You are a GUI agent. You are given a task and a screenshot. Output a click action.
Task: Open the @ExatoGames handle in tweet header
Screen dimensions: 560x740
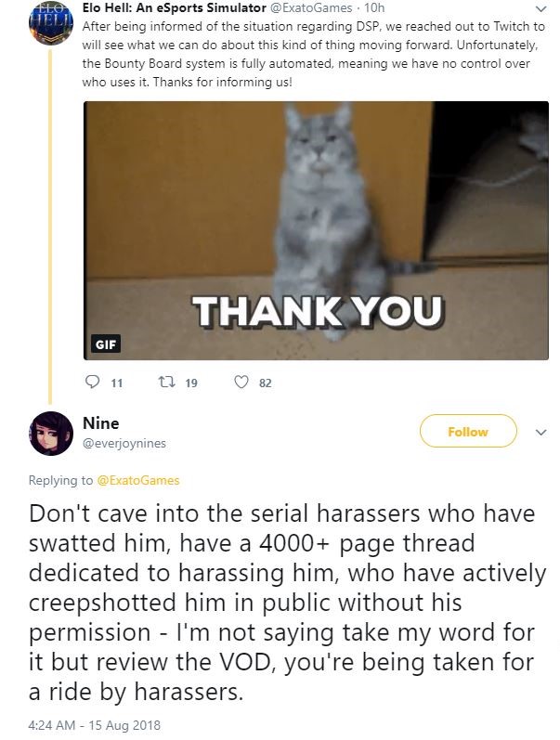click(311, 8)
